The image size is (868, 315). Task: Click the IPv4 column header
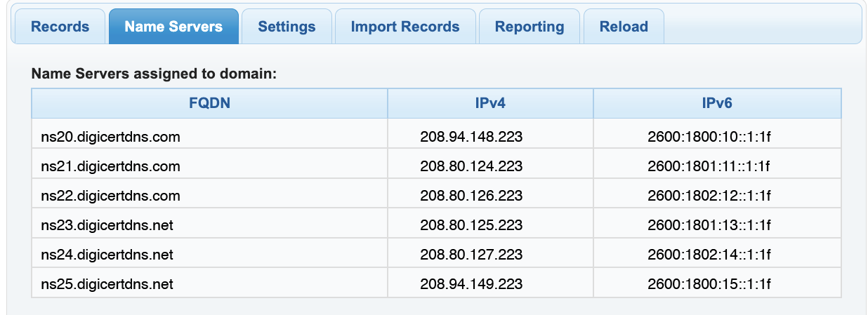(x=490, y=104)
